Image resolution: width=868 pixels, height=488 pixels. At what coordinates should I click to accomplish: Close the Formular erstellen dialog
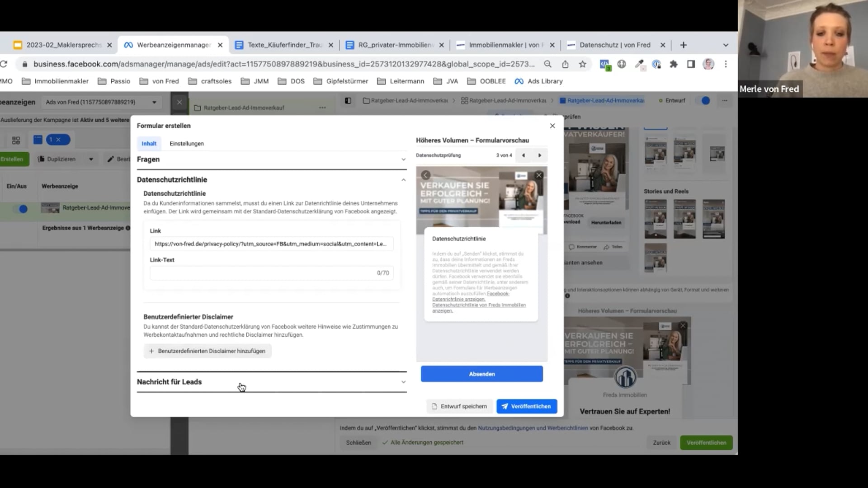[552, 126]
